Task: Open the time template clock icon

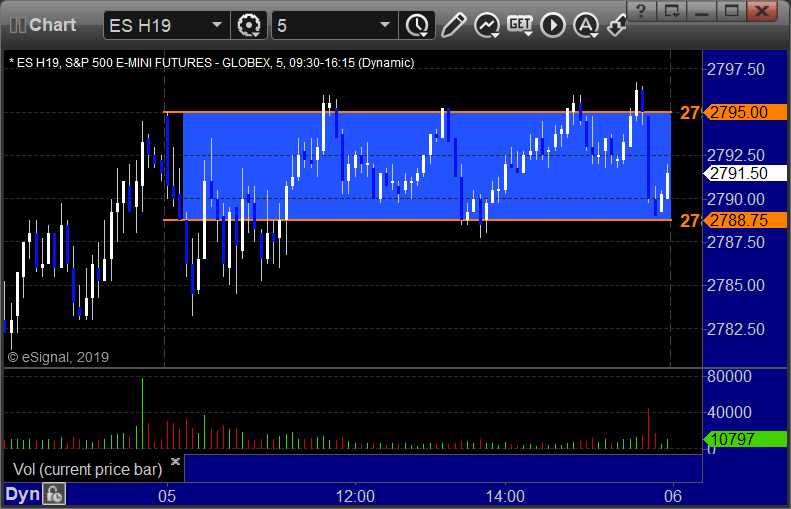Action: pyautogui.click(x=417, y=25)
